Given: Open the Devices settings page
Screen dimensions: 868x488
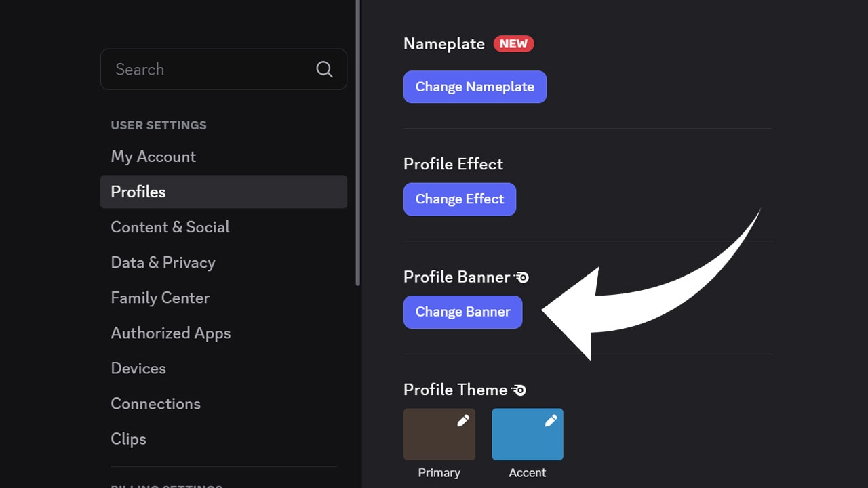Looking at the screenshot, I should (x=138, y=368).
